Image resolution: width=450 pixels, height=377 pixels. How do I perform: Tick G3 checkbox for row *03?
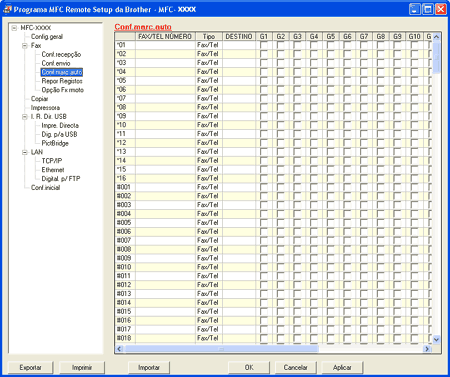[297, 63]
